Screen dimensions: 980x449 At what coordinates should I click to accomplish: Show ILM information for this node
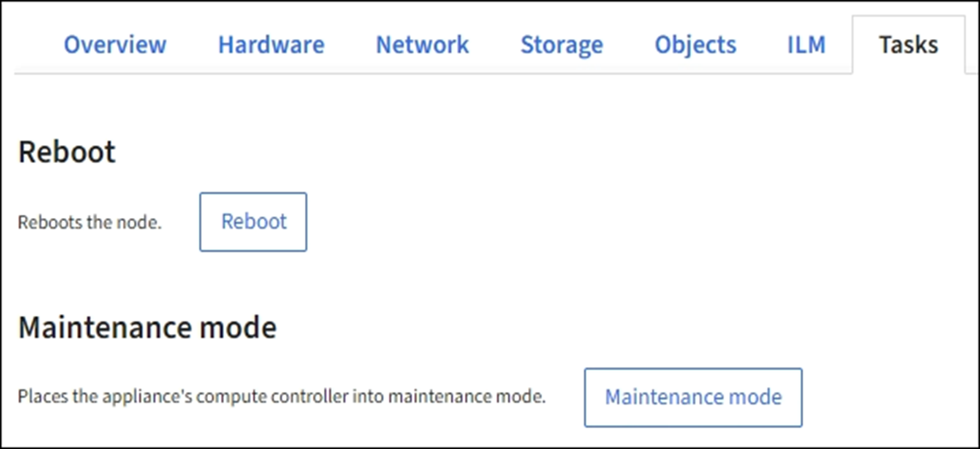click(x=806, y=45)
